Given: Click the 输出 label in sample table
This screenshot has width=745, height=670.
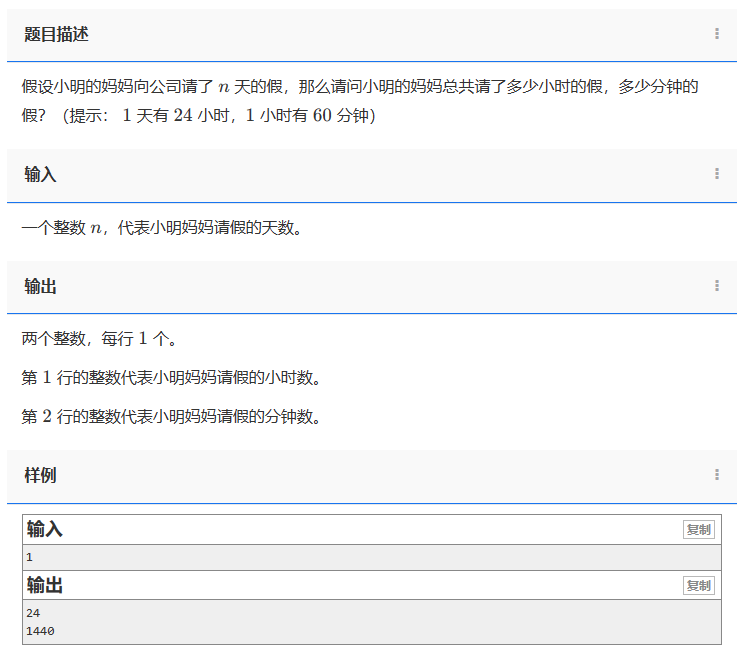Looking at the screenshot, I should click(44, 585).
